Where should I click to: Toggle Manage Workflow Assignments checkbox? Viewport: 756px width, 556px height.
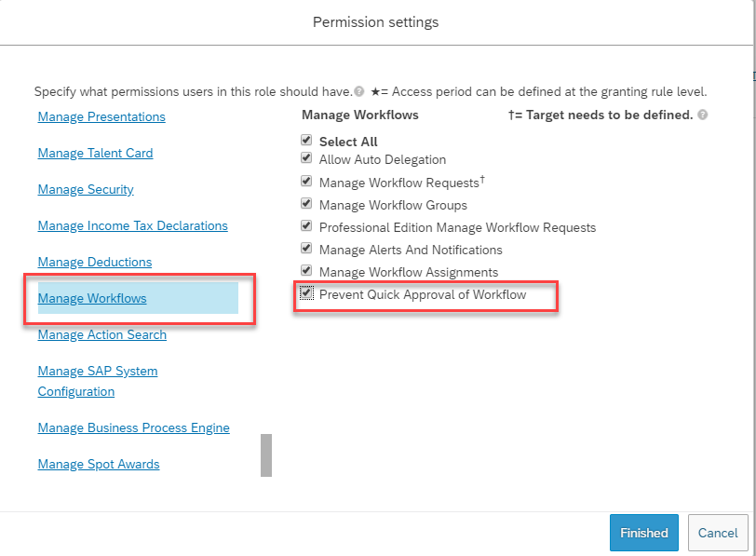[x=306, y=270]
